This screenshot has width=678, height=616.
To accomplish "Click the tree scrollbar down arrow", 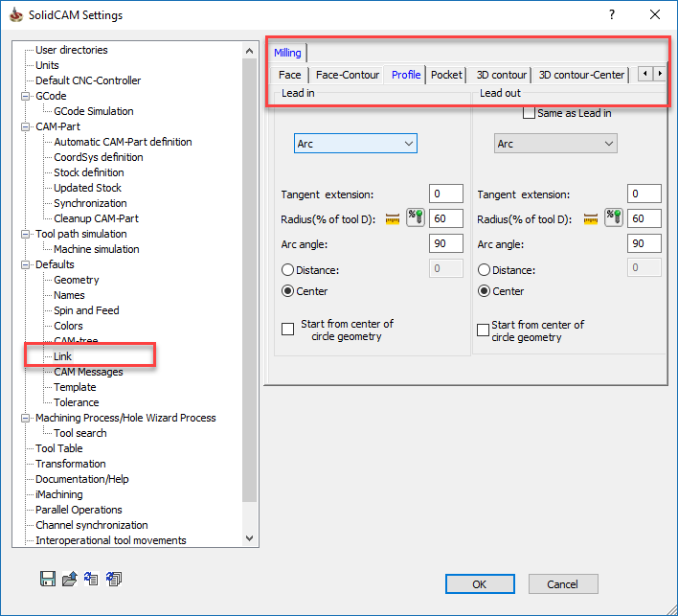I will 250,538.
